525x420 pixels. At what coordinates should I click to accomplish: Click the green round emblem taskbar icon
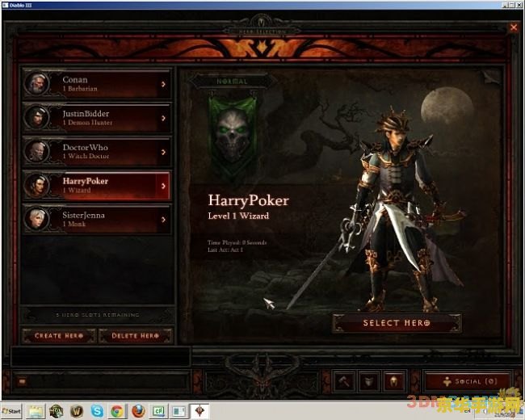pyautogui.click(x=57, y=411)
